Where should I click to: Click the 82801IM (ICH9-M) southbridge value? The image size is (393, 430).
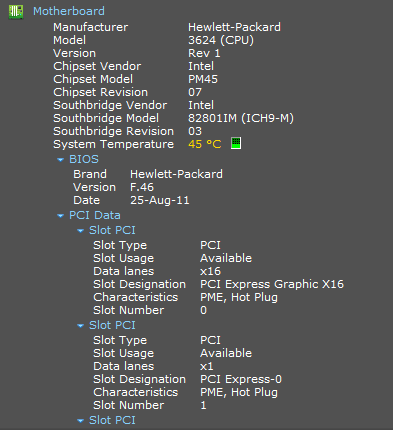coord(241,118)
